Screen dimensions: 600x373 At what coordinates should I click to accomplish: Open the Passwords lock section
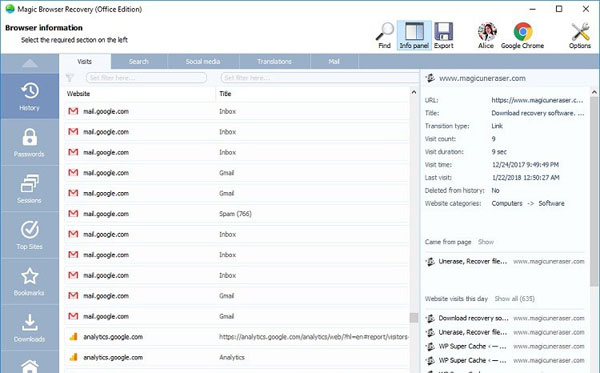(29, 143)
